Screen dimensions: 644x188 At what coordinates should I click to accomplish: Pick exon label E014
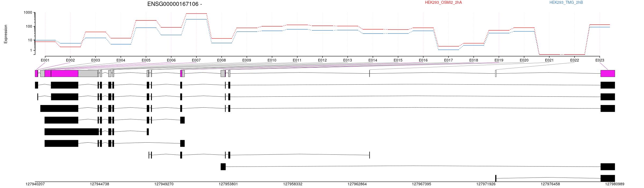pos(373,60)
